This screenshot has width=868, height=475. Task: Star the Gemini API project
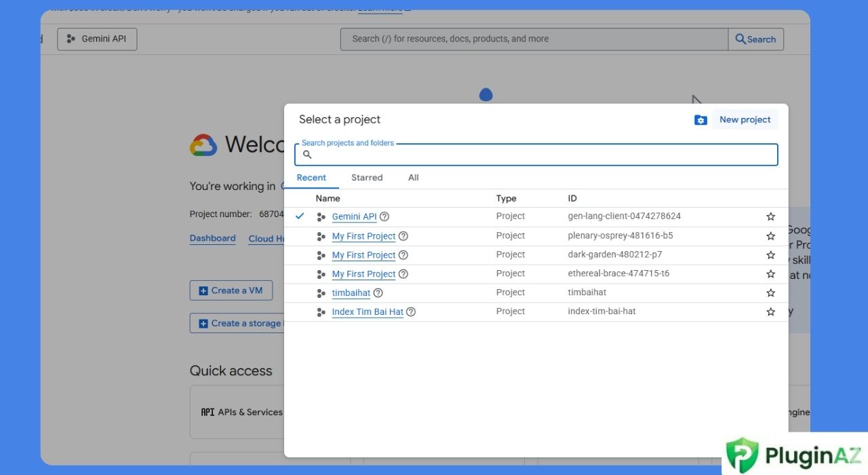(770, 216)
